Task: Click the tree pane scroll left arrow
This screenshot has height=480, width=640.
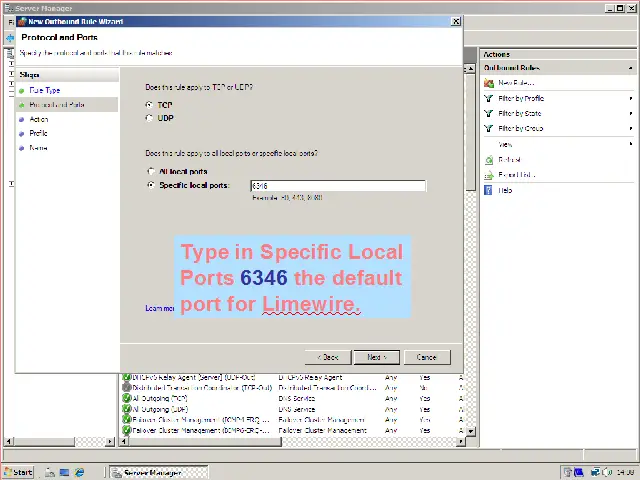Action: [8, 441]
